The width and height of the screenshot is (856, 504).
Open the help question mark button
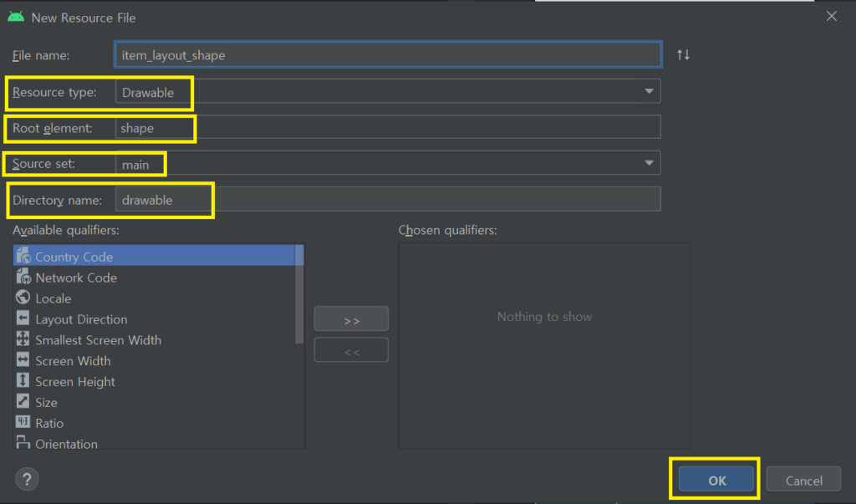pyautogui.click(x=27, y=479)
